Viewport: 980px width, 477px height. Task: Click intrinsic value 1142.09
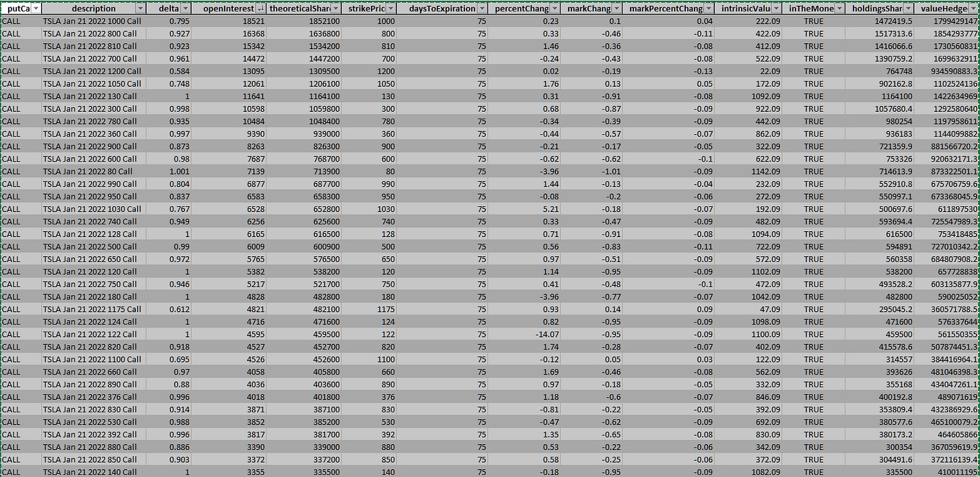pos(765,172)
